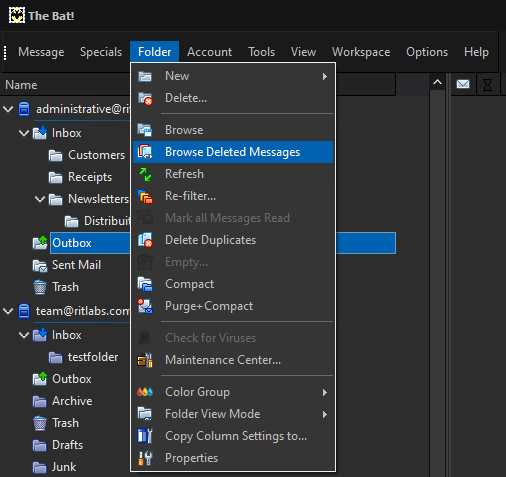506x477 pixels.
Task: Click the Re-filter folders icon
Action: click(x=145, y=196)
